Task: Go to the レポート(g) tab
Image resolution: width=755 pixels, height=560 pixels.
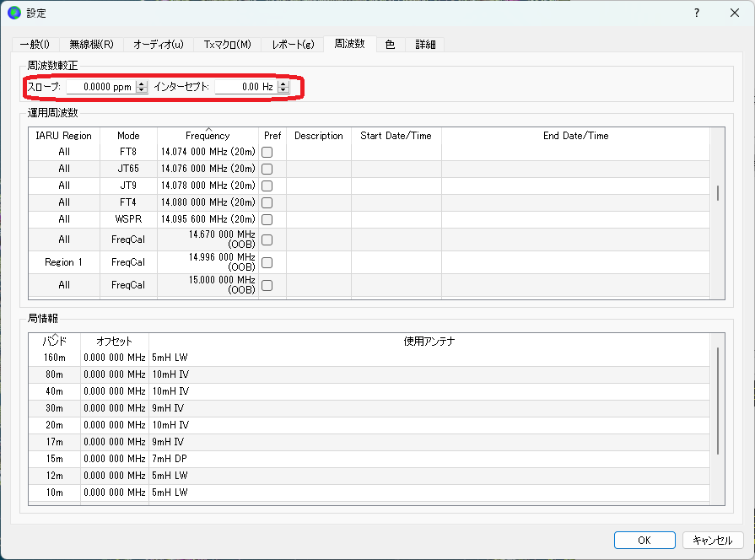Action: tap(292, 45)
